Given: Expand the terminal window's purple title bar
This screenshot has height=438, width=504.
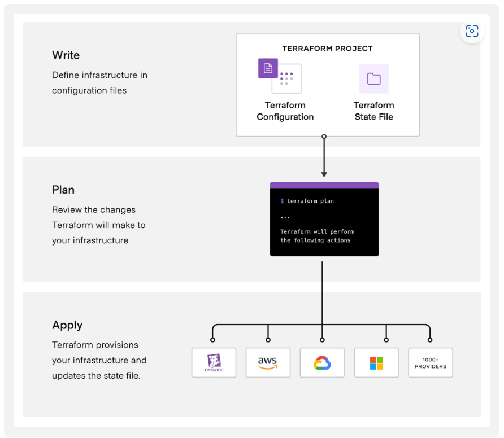Looking at the screenshot, I should [x=324, y=184].
